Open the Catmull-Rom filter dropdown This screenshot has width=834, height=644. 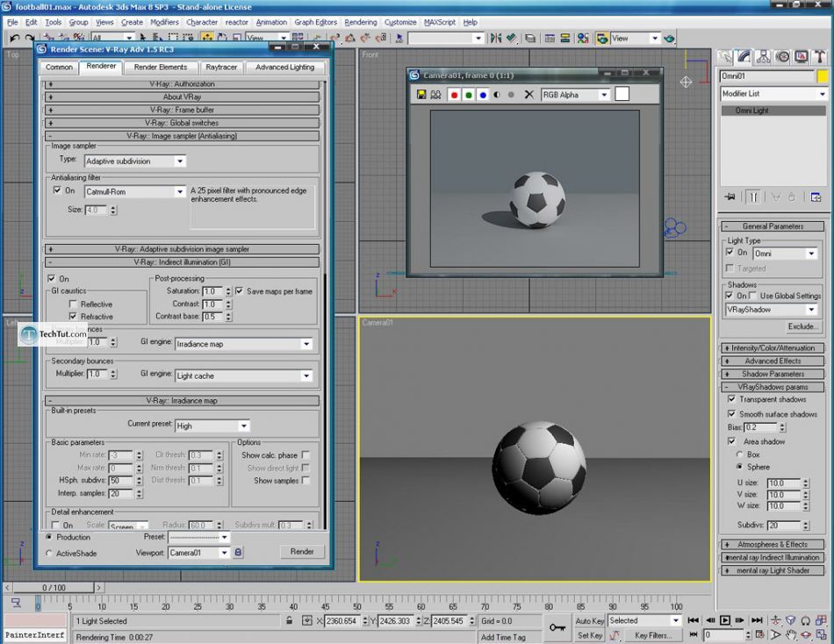pos(134,191)
